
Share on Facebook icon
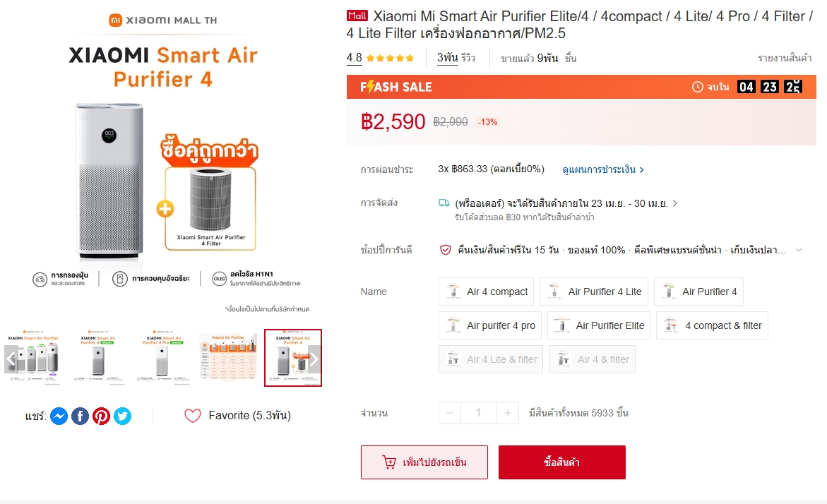[x=81, y=416]
